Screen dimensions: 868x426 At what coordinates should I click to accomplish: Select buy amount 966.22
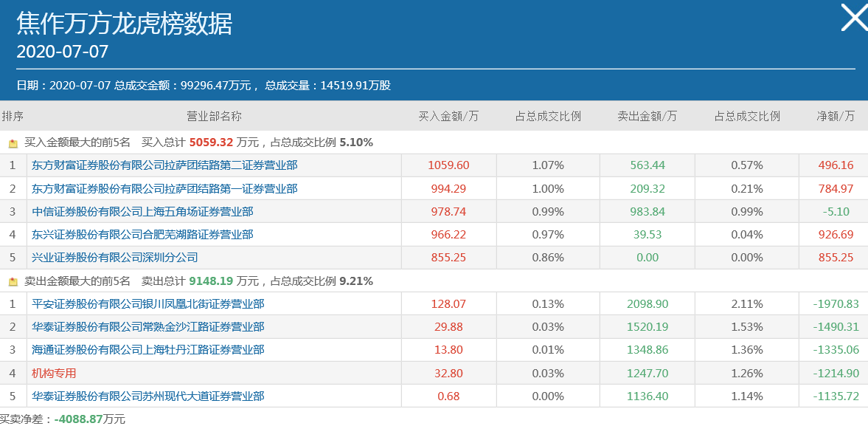click(448, 235)
